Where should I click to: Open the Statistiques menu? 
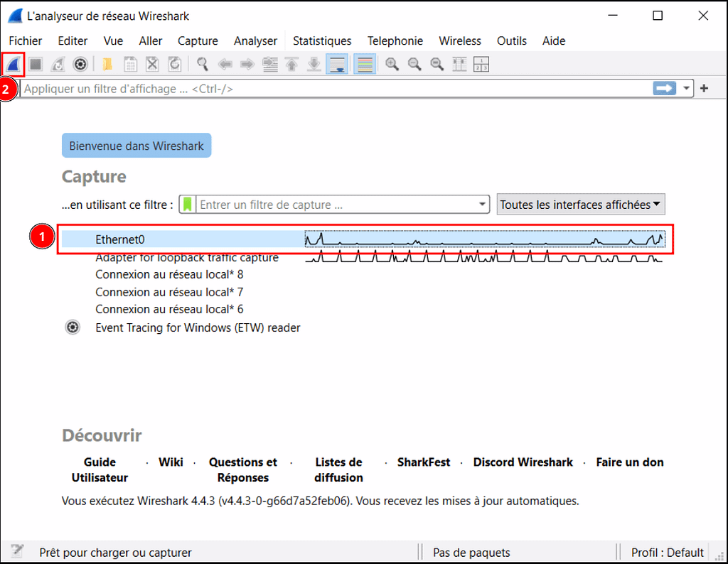[x=322, y=41]
